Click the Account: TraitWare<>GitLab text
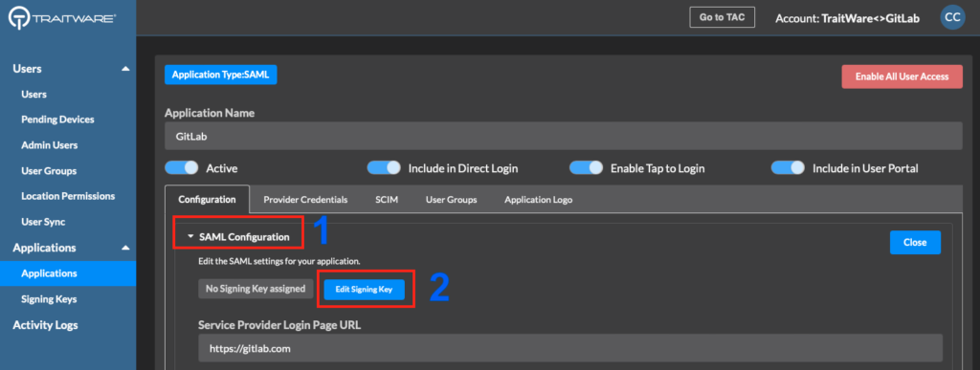980x370 pixels. coord(848,18)
